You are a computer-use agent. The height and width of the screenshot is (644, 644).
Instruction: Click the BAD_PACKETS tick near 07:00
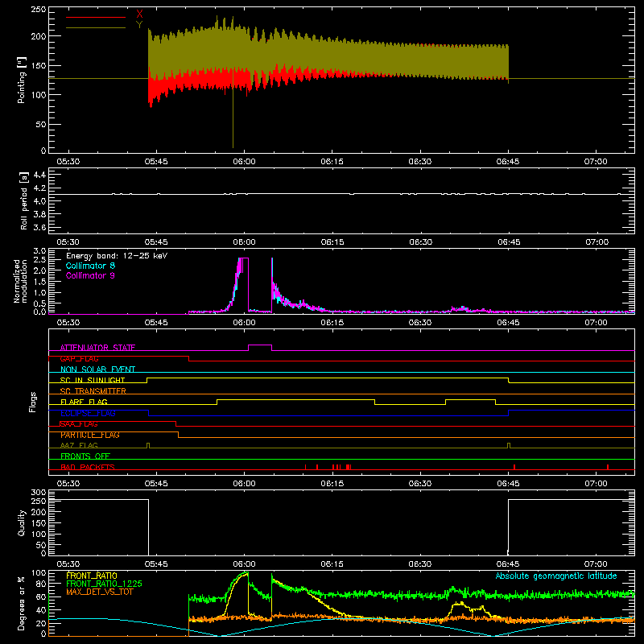[x=608, y=467]
